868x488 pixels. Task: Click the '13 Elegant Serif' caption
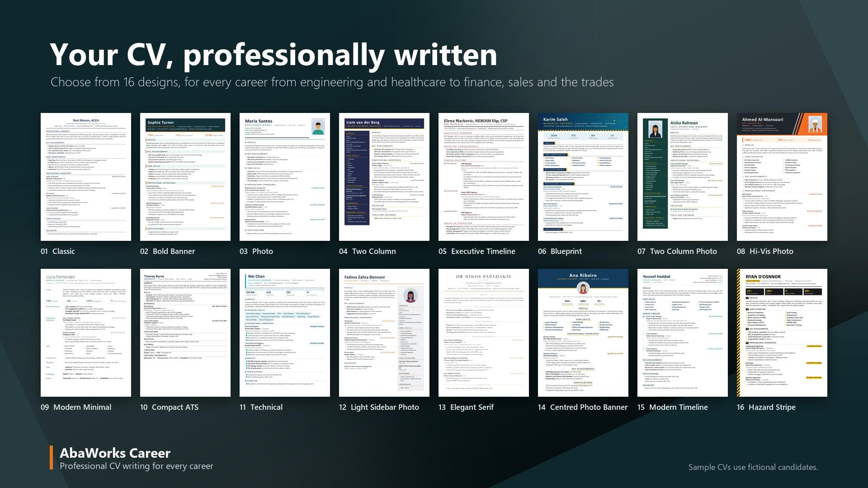point(466,407)
